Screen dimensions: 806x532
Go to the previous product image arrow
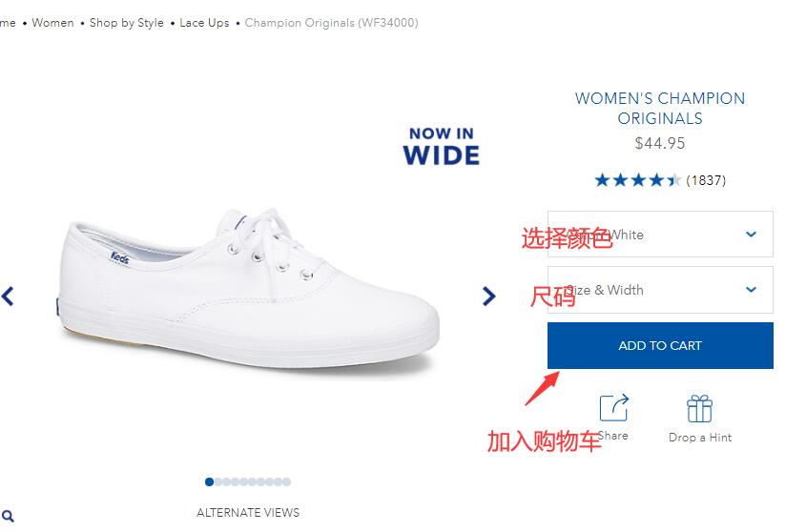(x=7, y=297)
